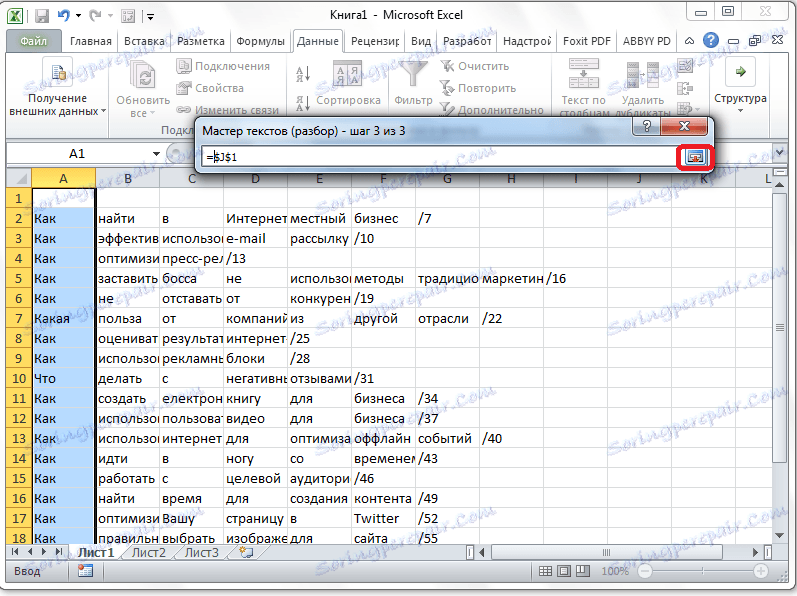Click the dialog help question button
797x596 pixels.
[x=647, y=126]
